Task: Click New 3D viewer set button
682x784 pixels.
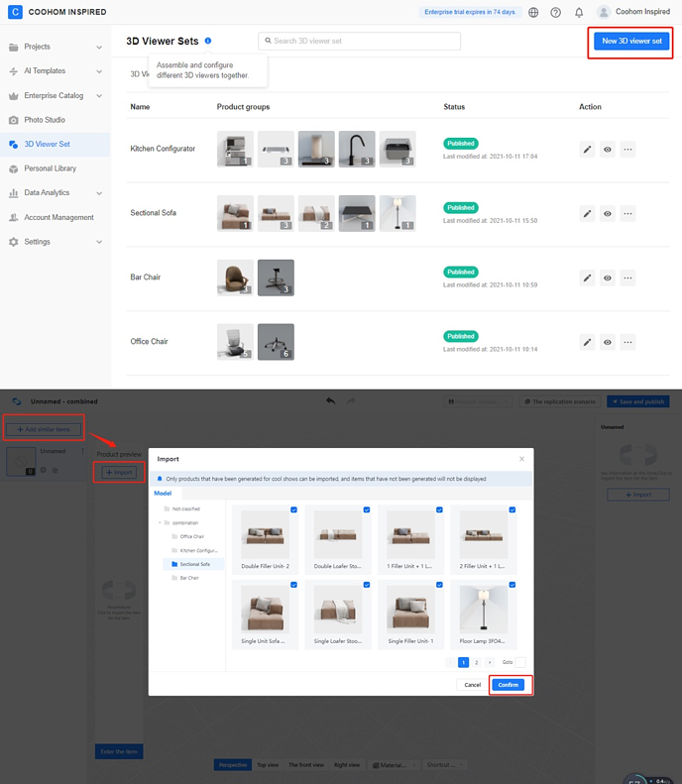Action: click(x=631, y=41)
